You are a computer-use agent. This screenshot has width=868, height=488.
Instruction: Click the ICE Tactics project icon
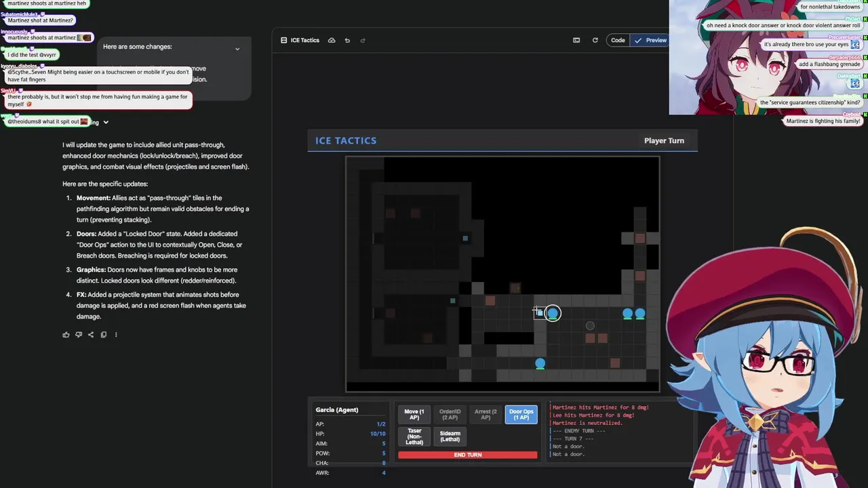(283, 40)
